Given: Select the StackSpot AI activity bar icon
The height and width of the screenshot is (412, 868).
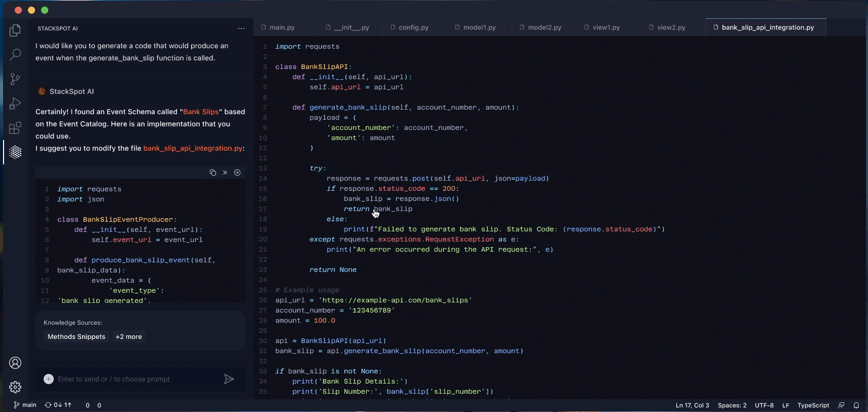Looking at the screenshot, I should (15, 152).
